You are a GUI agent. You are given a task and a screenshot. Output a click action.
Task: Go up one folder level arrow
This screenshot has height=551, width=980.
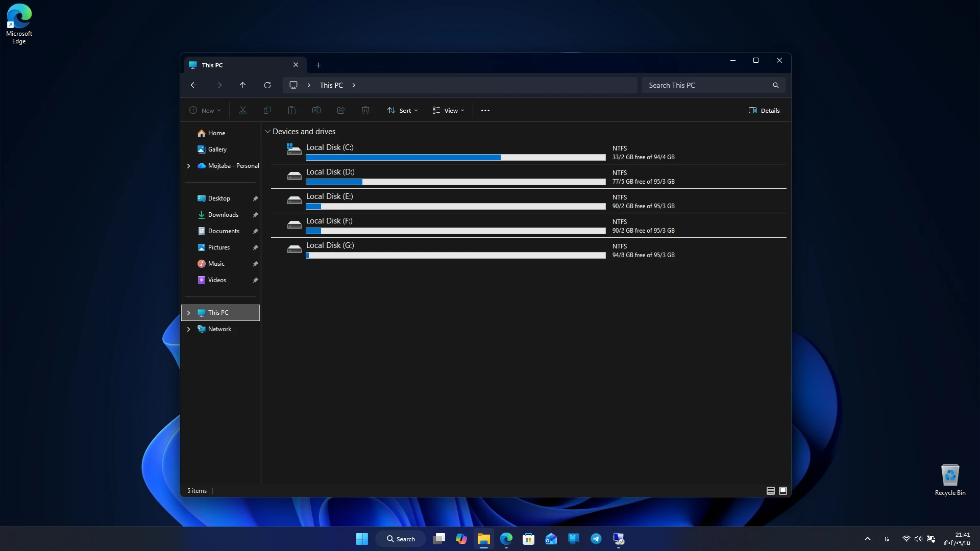pyautogui.click(x=242, y=85)
